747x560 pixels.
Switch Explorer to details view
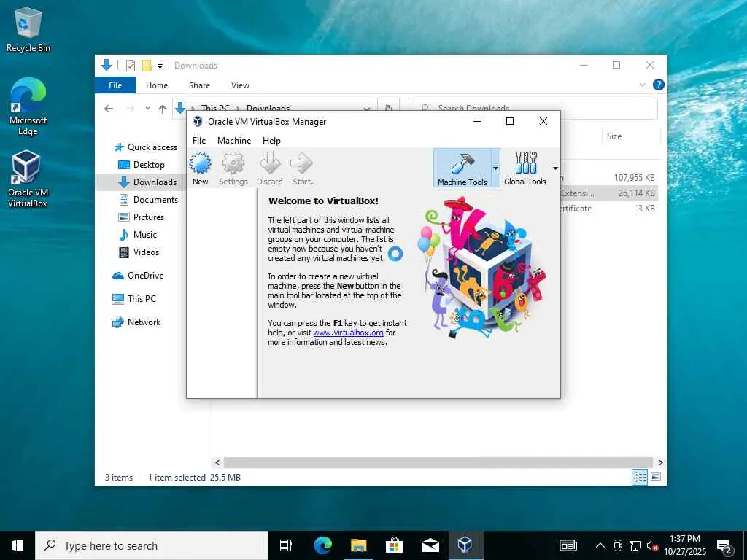point(640,477)
